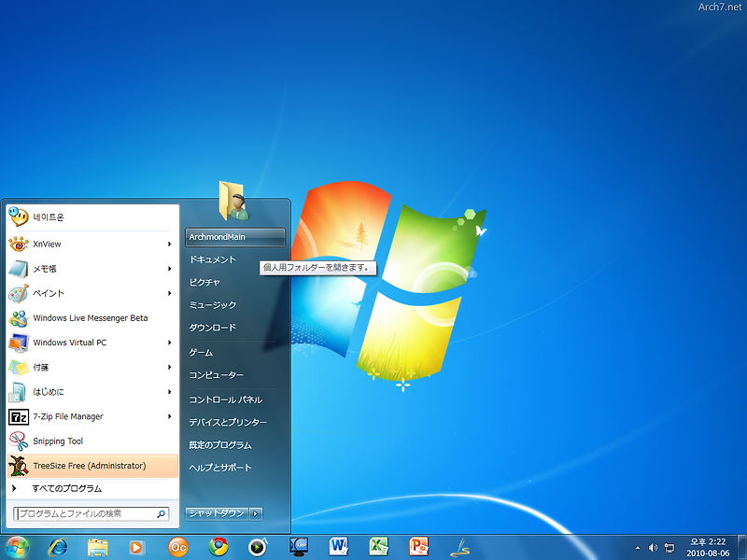Open デバイスとプリンター
Viewport: 747px width, 560px height.
(x=235, y=422)
